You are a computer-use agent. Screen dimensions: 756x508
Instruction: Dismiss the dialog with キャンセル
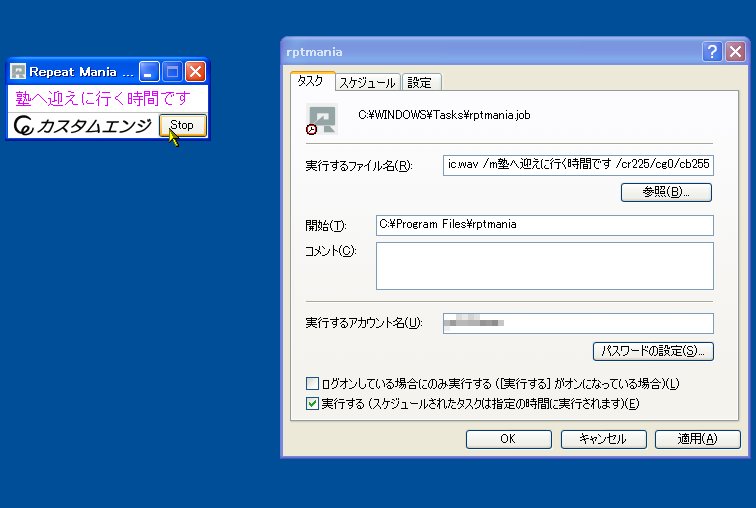[x=603, y=439]
